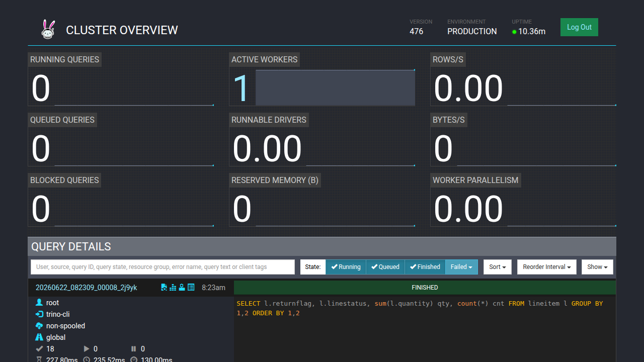644x362 pixels.
Task: Click the Trino bunny logo
Action: coord(48,29)
